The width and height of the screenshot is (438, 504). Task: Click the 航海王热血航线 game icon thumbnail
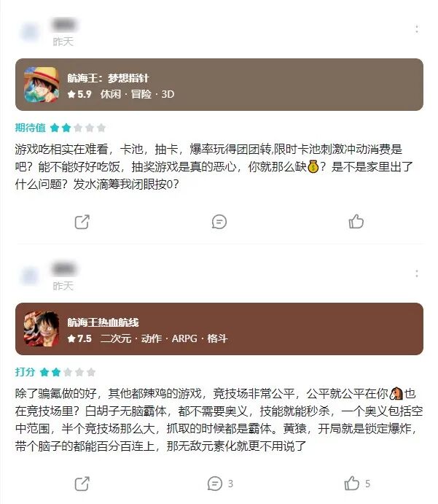tap(42, 329)
